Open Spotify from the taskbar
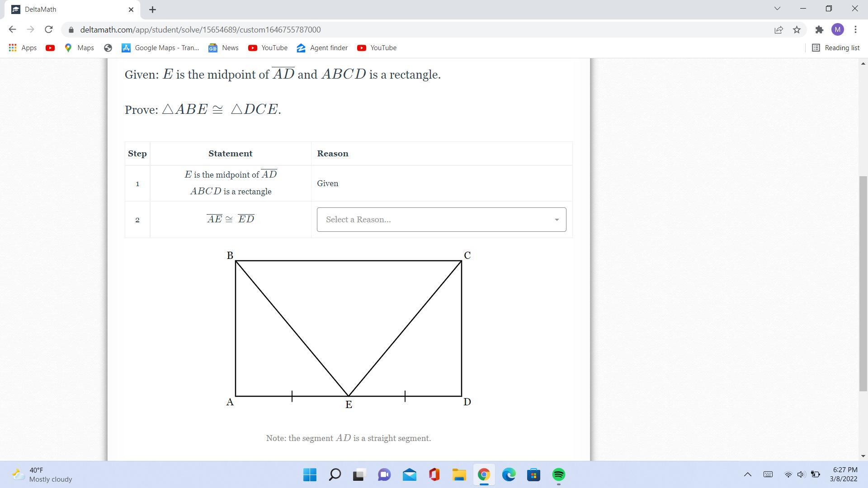868x488 pixels. pyautogui.click(x=558, y=475)
